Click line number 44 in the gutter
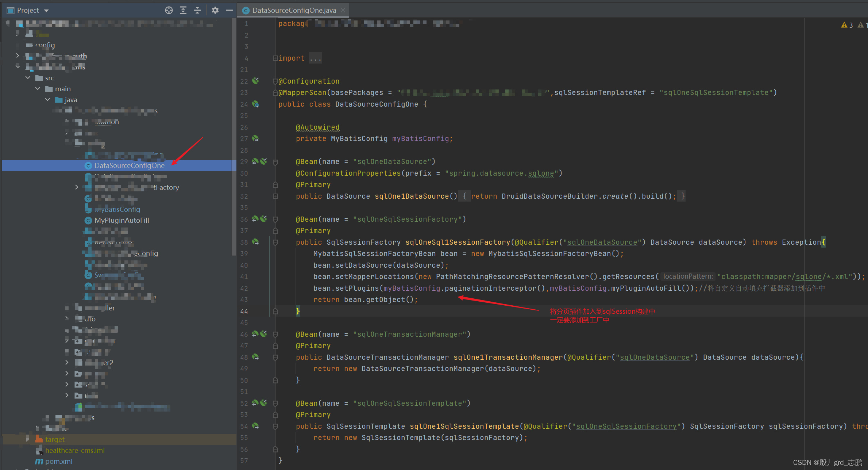 pyautogui.click(x=244, y=311)
